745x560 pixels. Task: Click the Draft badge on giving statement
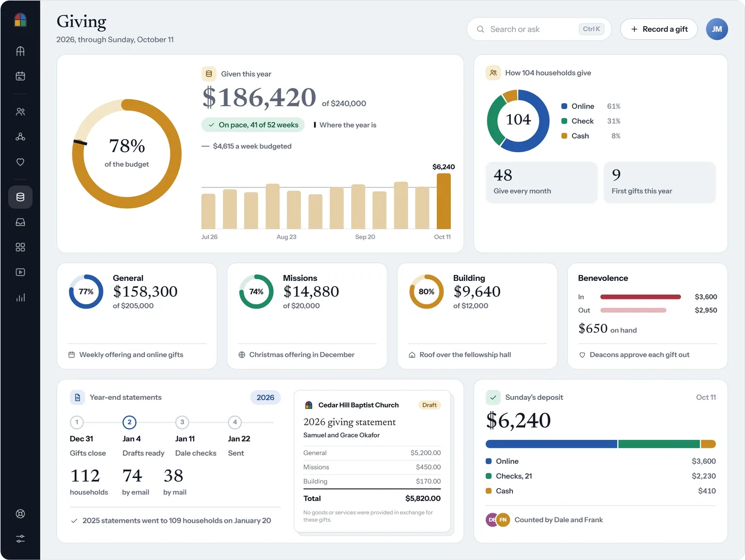pos(429,405)
